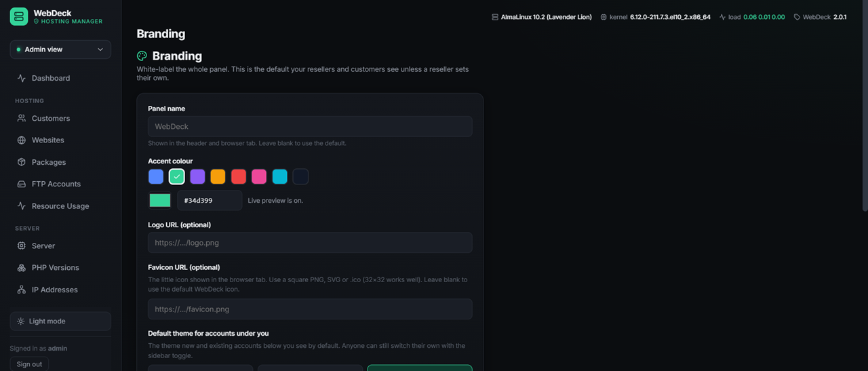Click the Dashboard pulse icon

[22, 78]
